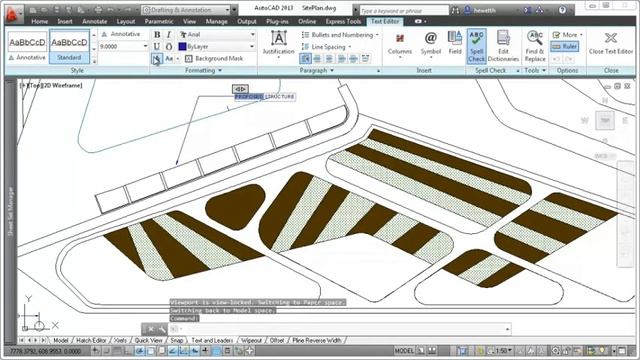Switch to the Model layout tab

[x=61, y=340]
